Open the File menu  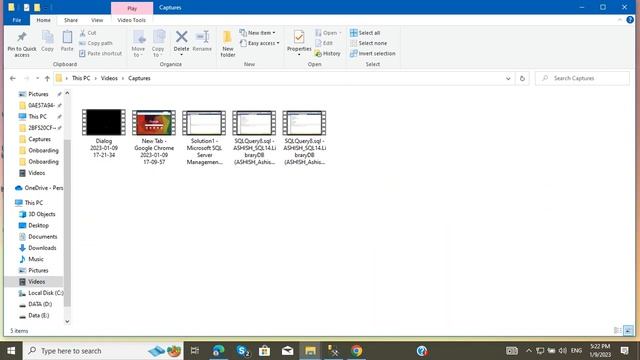[17, 20]
